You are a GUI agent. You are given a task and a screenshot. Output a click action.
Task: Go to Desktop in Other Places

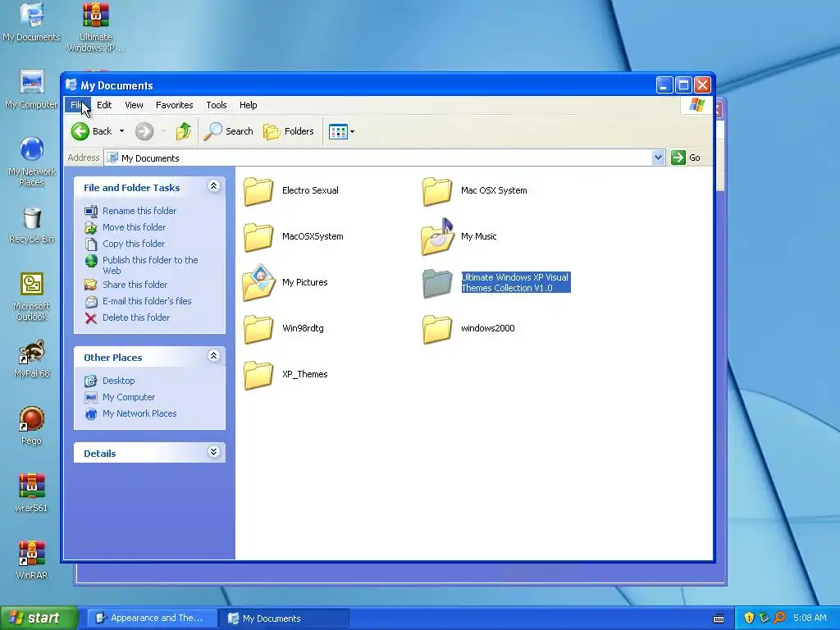point(118,381)
